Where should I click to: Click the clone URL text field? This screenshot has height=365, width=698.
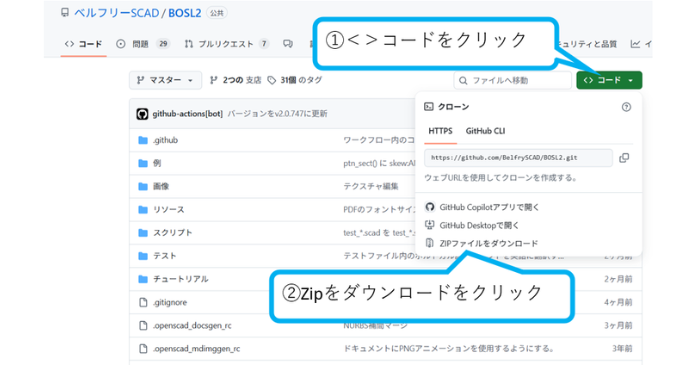click(x=518, y=158)
